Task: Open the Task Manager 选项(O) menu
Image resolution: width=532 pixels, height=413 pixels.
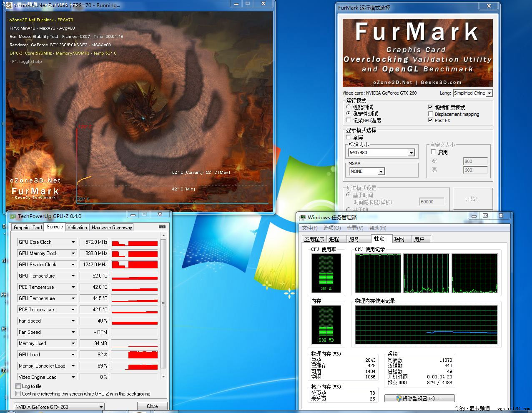Action: tap(332, 228)
